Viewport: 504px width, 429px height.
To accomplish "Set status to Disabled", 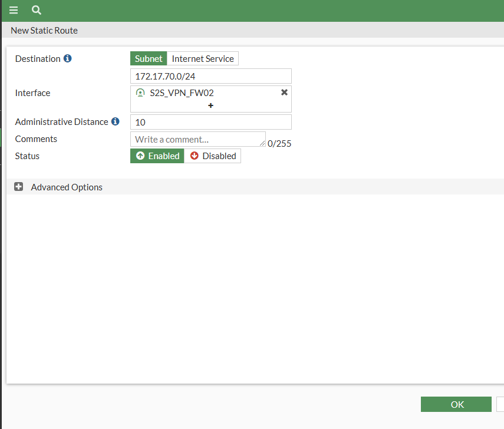I will [212, 156].
